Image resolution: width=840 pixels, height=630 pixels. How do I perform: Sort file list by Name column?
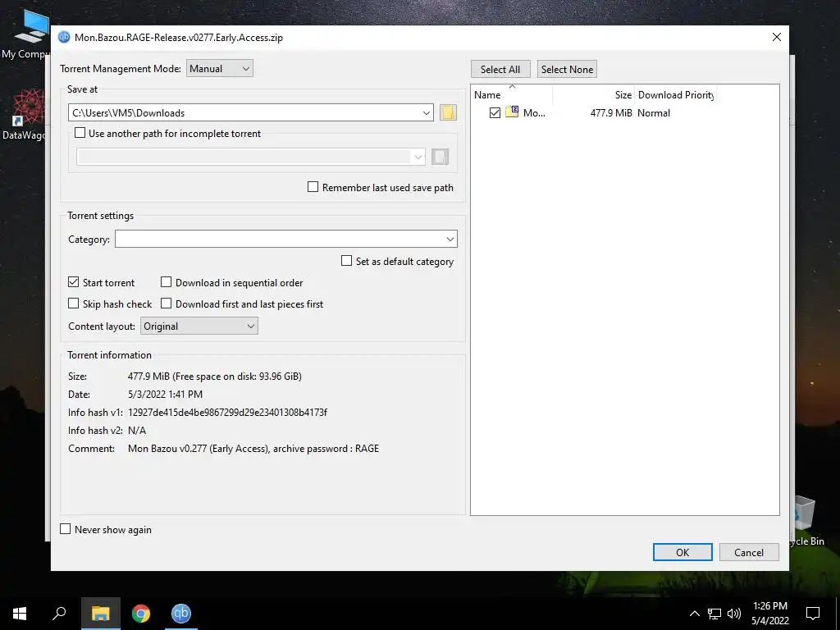(487, 95)
